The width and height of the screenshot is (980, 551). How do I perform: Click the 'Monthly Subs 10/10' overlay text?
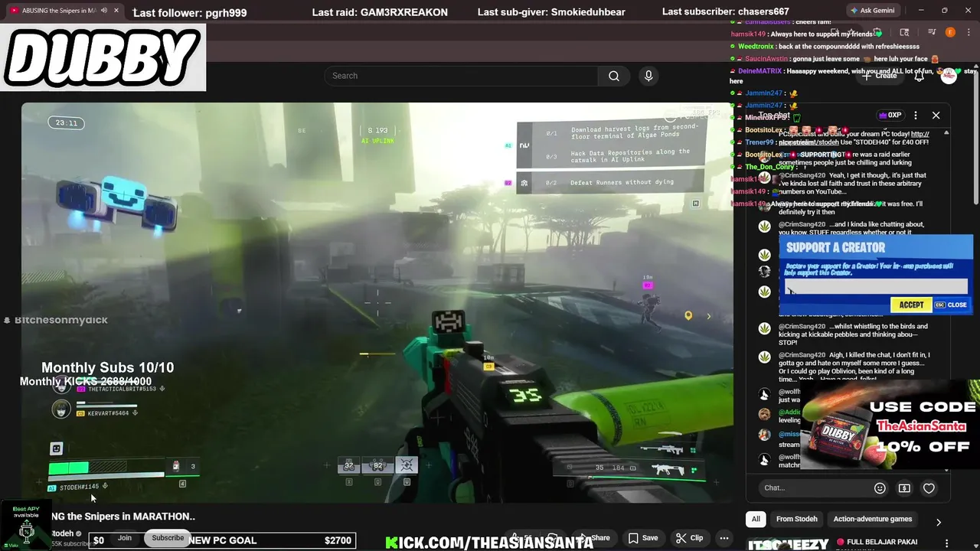click(x=107, y=367)
